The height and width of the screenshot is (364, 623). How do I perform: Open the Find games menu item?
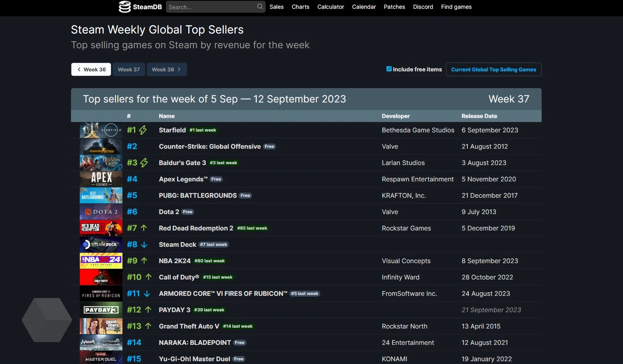[456, 7]
